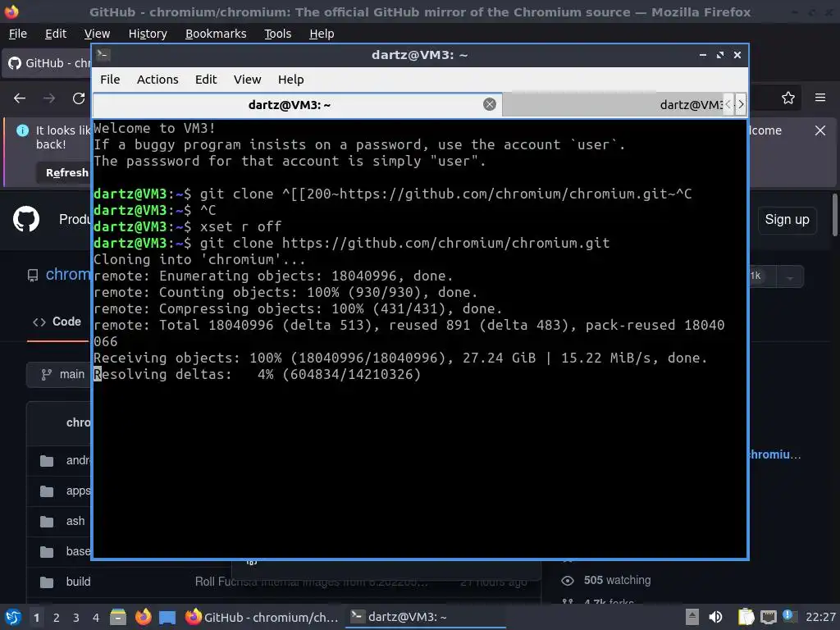Viewport: 840px width, 630px height.
Task: Click the folder icon next to build
Action: point(47,582)
